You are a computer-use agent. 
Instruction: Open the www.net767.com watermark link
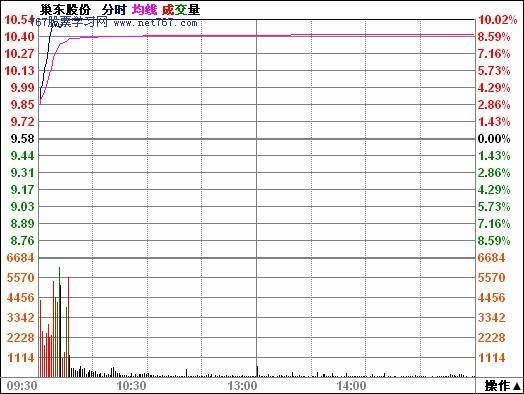(x=155, y=23)
